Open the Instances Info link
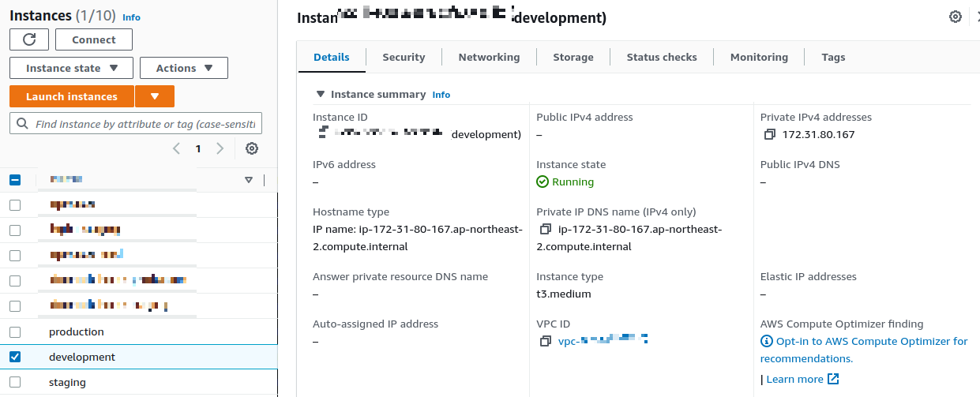This screenshot has width=980, height=397. tap(132, 17)
